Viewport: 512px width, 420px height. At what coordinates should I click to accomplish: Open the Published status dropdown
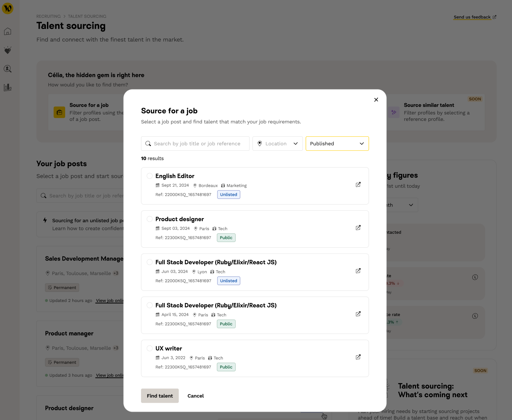click(337, 143)
